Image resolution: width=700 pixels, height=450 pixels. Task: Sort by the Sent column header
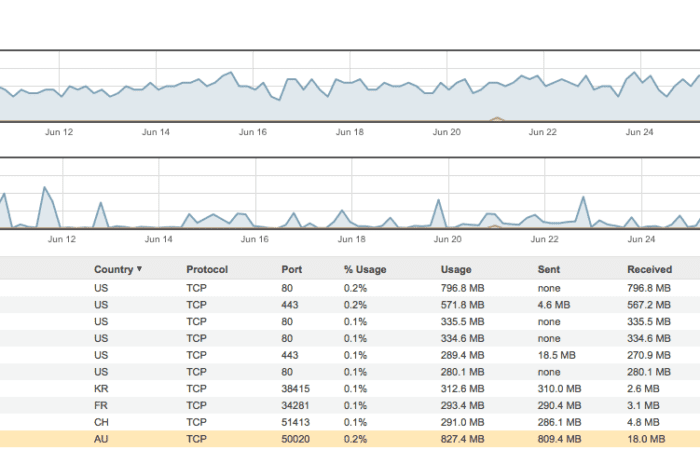(549, 269)
